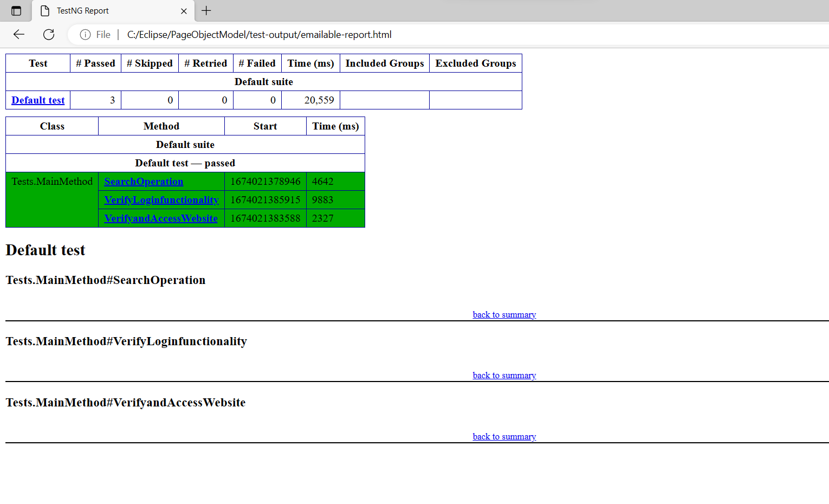Click the Tests.MainMethod#SearchOperation heading
Screen dimensions: 829x504
pos(106,280)
